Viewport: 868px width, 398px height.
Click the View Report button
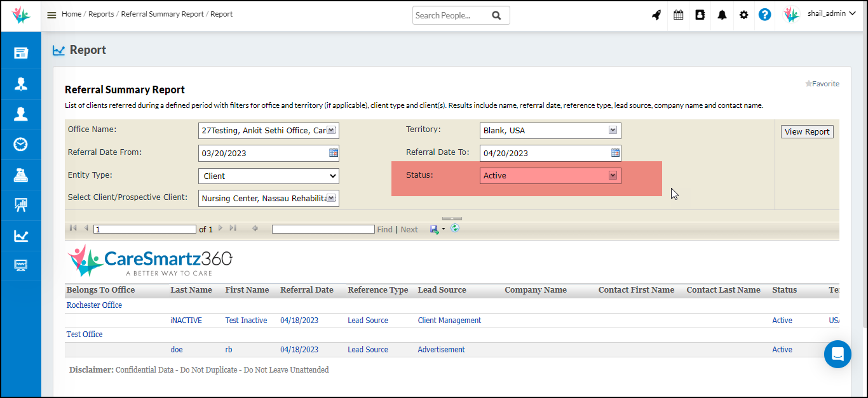(807, 132)
